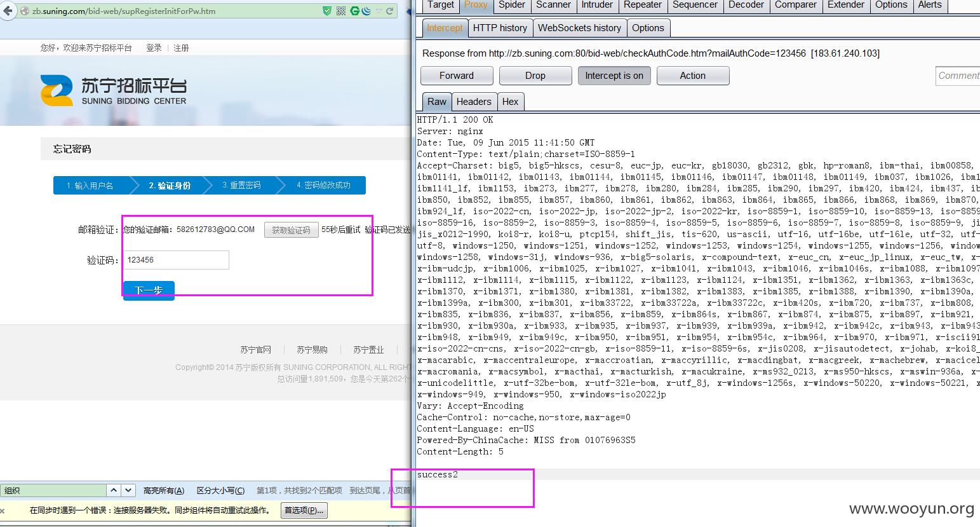
Task: Click the Content-Length: 5 header
Action: [x=460, y=452]
